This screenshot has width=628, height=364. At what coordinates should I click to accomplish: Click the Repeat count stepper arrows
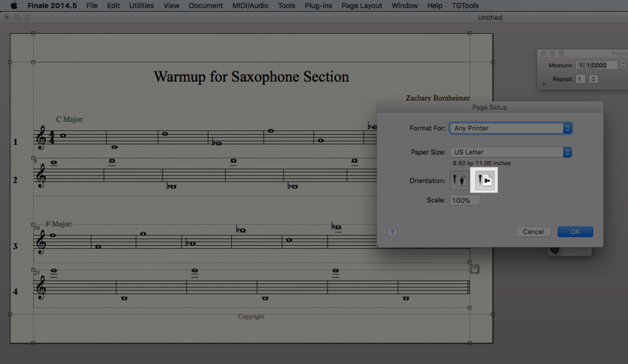(593, 79)
